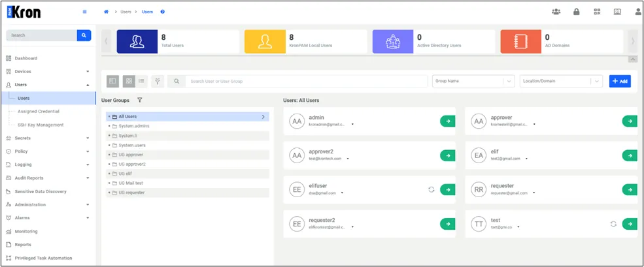The image size is (644, 267).
Task: Switch to list view icon
Action: point(141,81)
